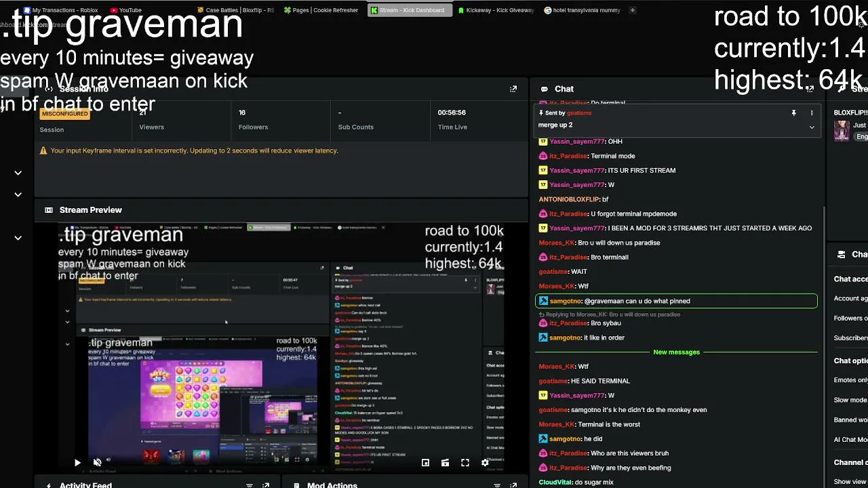Unpin the pinned chat message
The width and height of the screenshot is (868, 488).
click(793, 113)
